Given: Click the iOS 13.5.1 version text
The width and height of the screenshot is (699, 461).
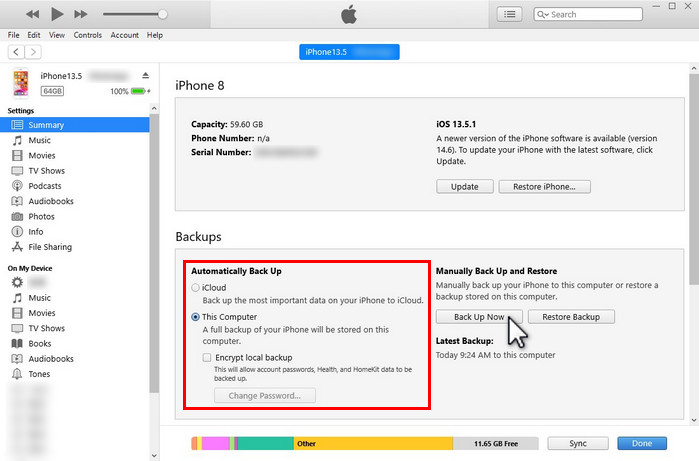Looking at the screenshot, I should coord(456,124).
